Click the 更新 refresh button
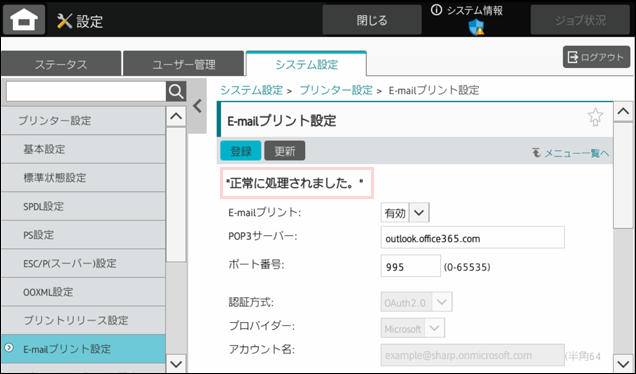The height and width of the screenshot is (374, 636). [285, 151]
